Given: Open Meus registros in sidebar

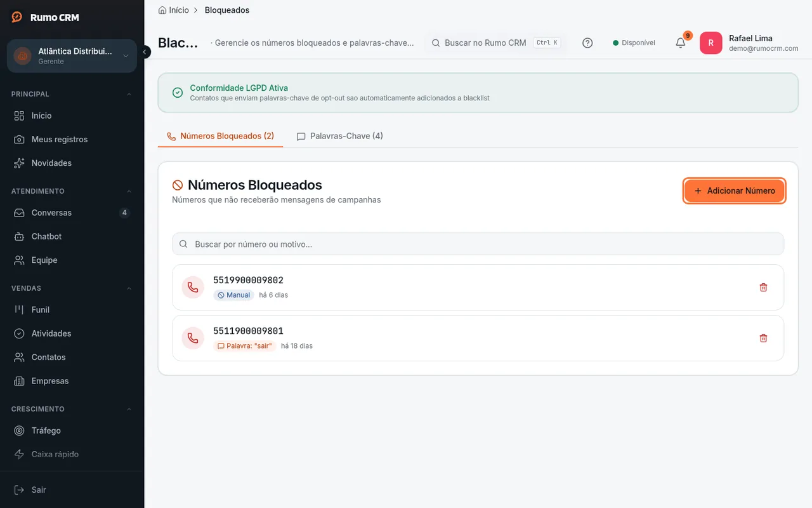Looking at the screenshot, I should coord(72,139).
